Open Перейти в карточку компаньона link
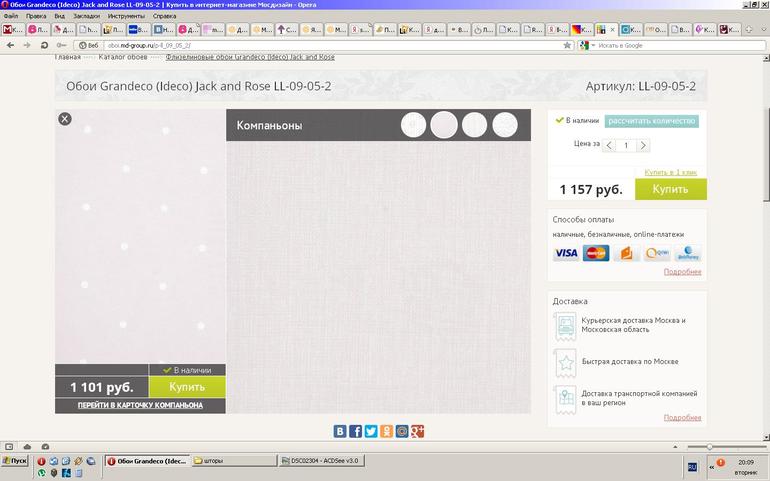 pos(140,405)
